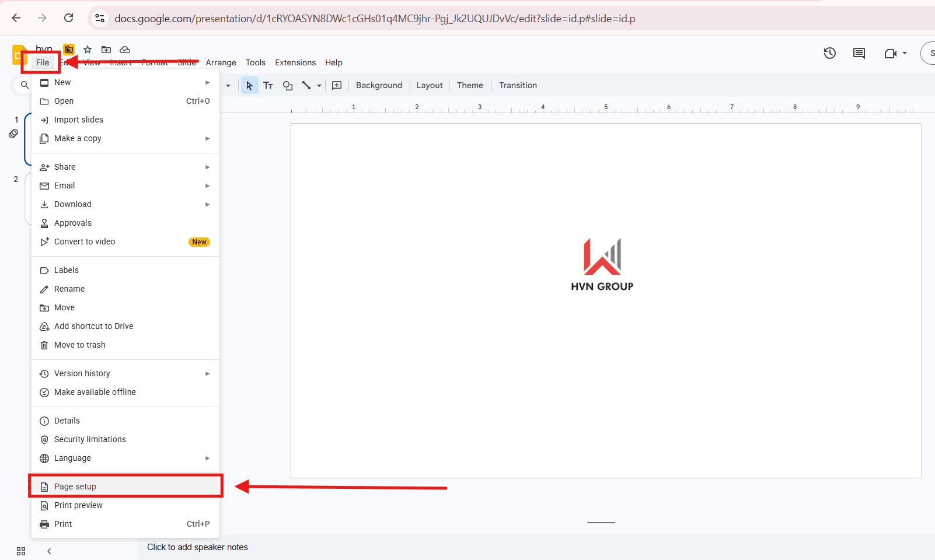Click the Transition button
The height and width of the screenshot is (560, 935).
pyautogui.click(x=518, y=85)
